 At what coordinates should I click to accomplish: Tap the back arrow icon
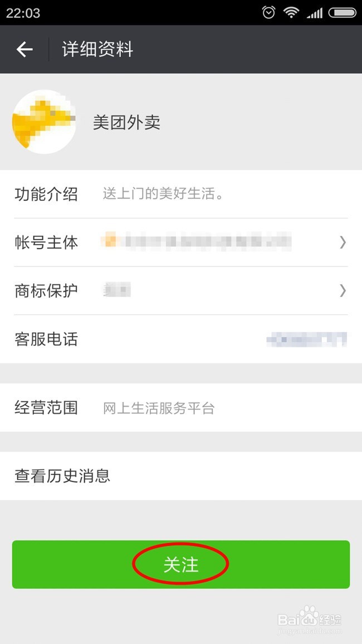click(x=24, y=49)
